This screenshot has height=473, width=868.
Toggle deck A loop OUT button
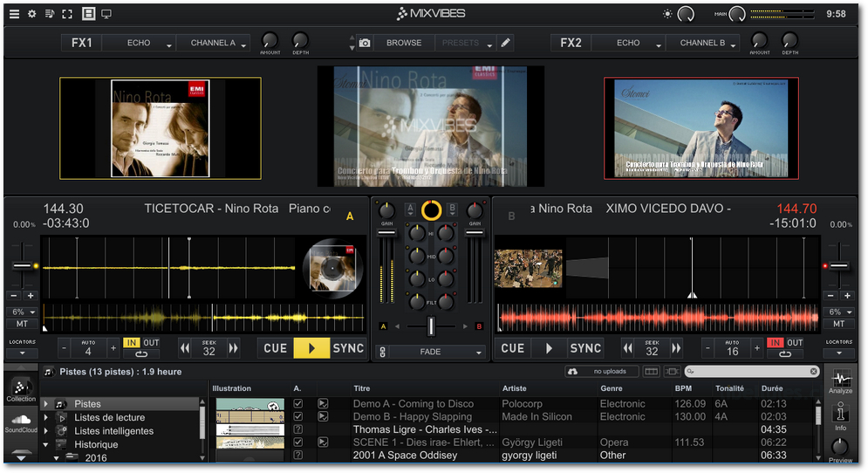(x=151, y=343)
